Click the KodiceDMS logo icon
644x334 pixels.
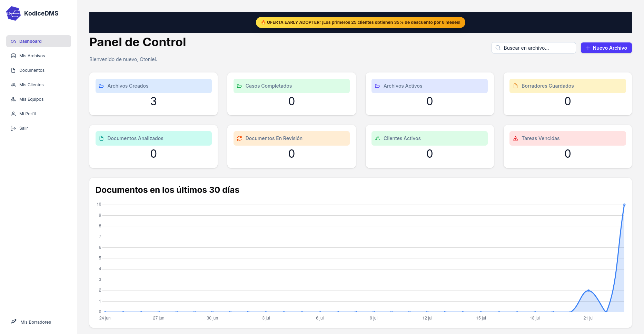pos(13,13)
